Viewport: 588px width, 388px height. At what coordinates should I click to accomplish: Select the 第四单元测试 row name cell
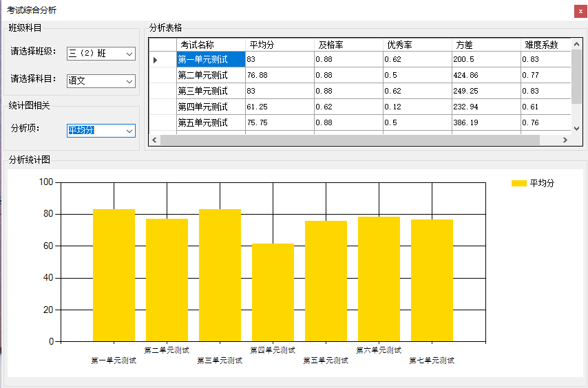click(x=211, y=107)
